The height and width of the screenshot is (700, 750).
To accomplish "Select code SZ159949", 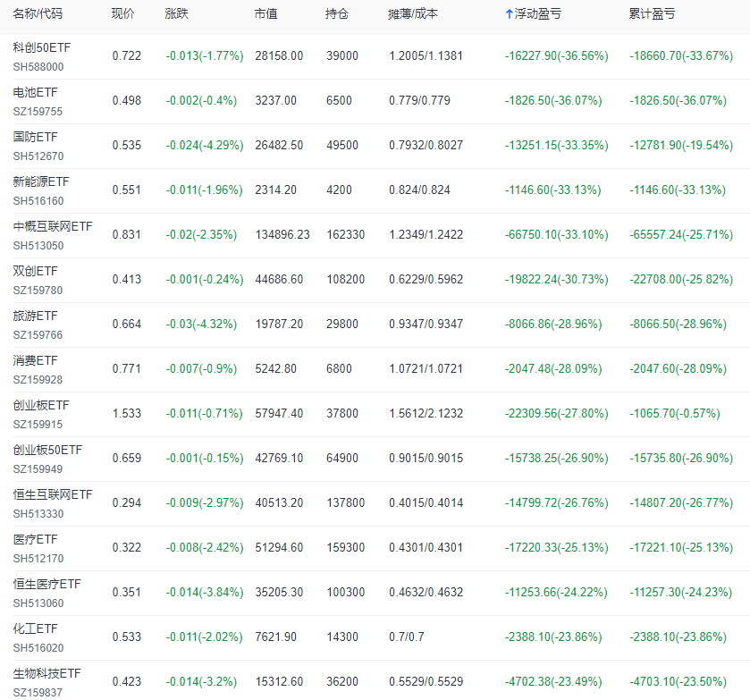I will (x=38, y=469).
